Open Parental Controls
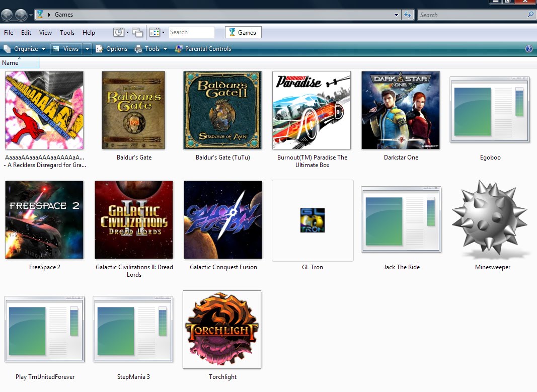The image size is (537, 392). click(x=203, y=49)
